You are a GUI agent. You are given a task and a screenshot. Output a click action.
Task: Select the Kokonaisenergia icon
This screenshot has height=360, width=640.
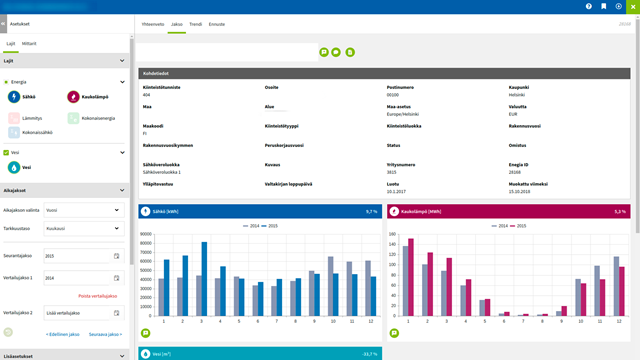[x=73, y=118]
